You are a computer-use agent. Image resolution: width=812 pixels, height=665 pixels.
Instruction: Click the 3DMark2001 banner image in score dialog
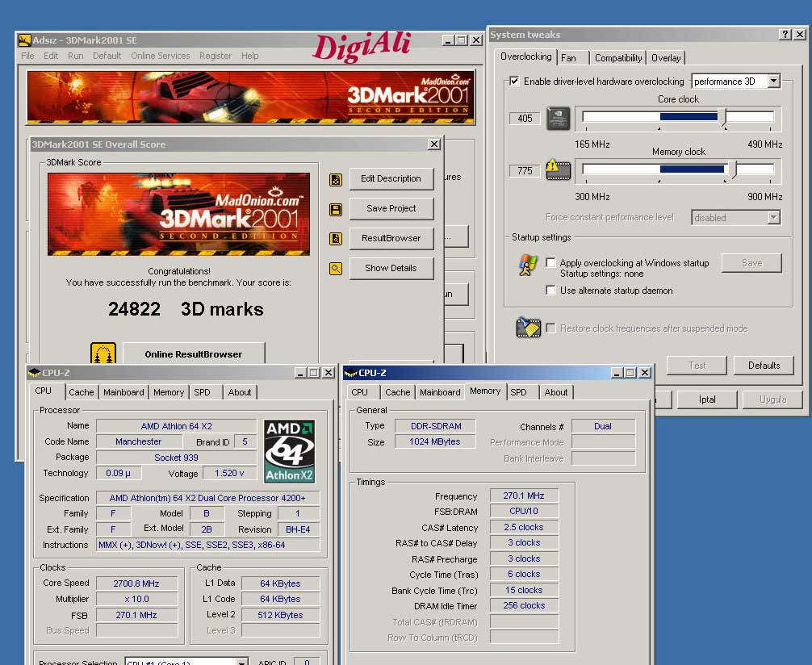tap(178, 214)
